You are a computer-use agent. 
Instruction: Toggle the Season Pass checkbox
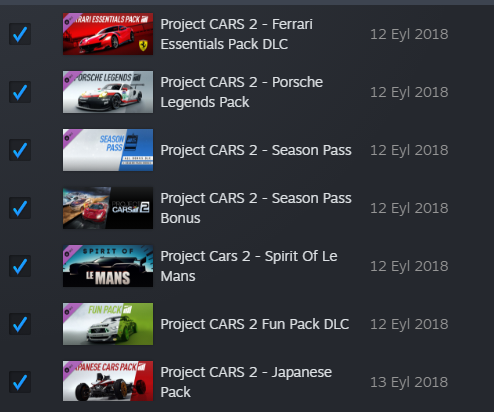click(x=20, y=150)
